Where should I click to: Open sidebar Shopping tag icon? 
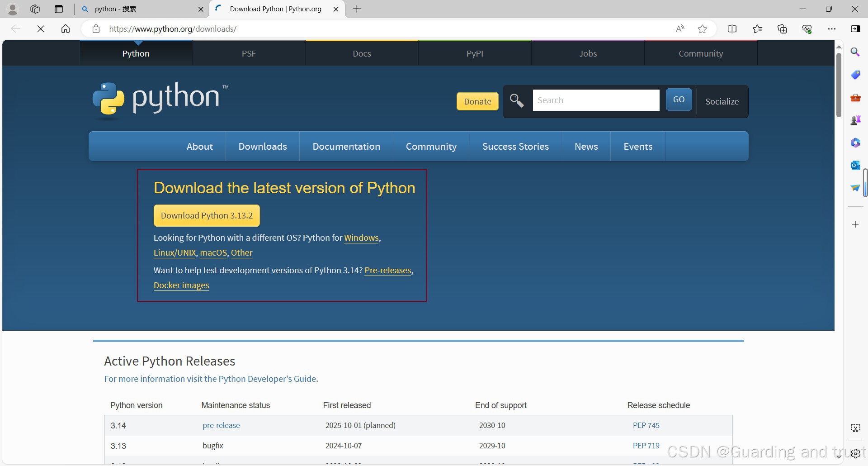(x=855, y=75)
